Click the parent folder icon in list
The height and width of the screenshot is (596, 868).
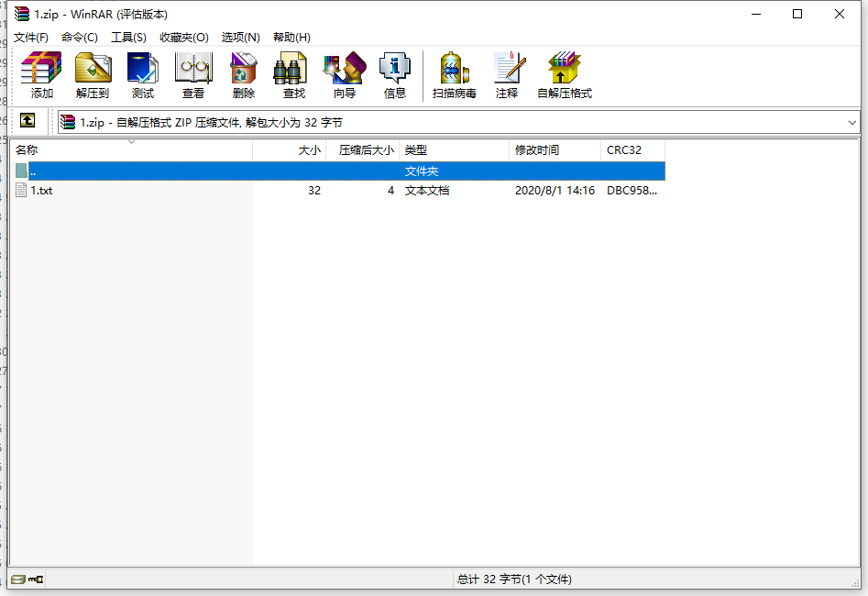click(x=21, y=171)
